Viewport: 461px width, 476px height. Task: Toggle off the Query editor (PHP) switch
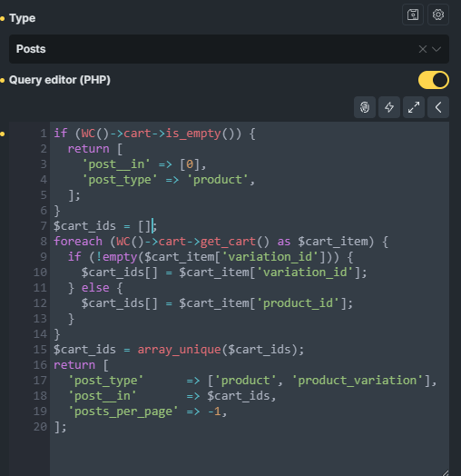pyautogui.click(x=434, y=80)
